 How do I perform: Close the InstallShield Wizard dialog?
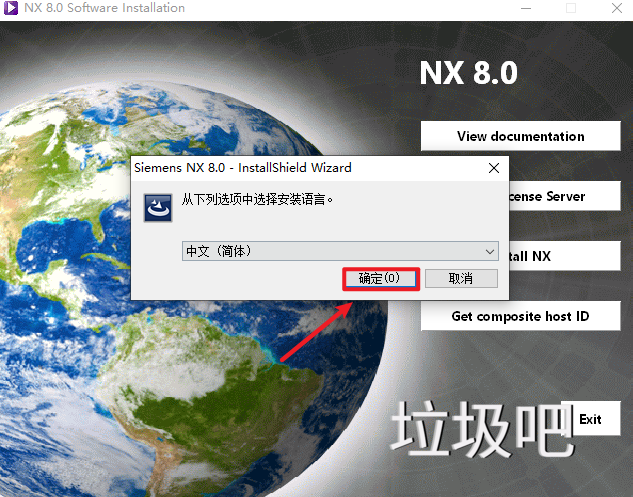pos(494,168)
